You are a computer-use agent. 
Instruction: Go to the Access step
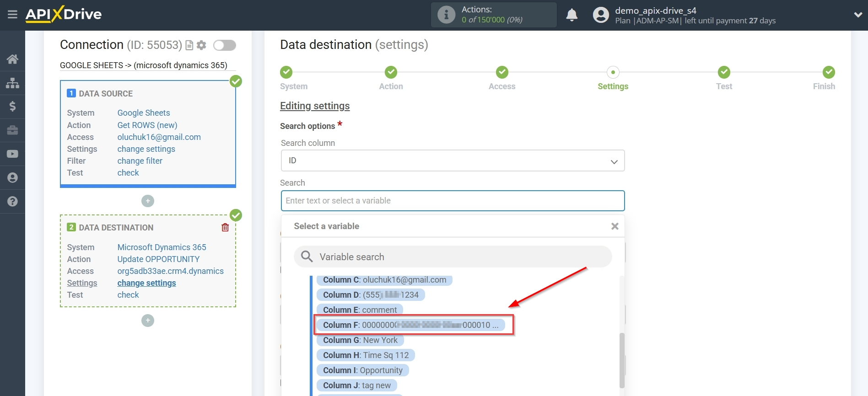pos(502,72)
